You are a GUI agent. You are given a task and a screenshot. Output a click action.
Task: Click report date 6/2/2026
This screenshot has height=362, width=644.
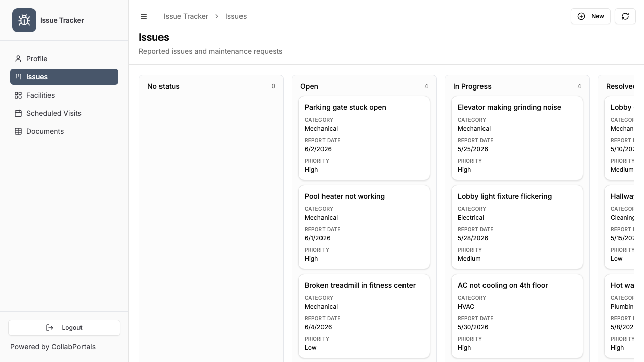(x=318, y=149)
